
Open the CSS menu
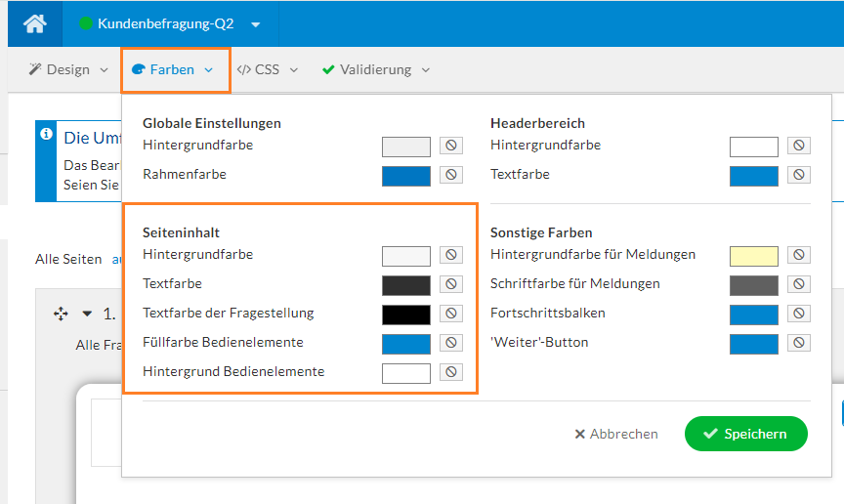pyautogui.click(x=267, y=70)
